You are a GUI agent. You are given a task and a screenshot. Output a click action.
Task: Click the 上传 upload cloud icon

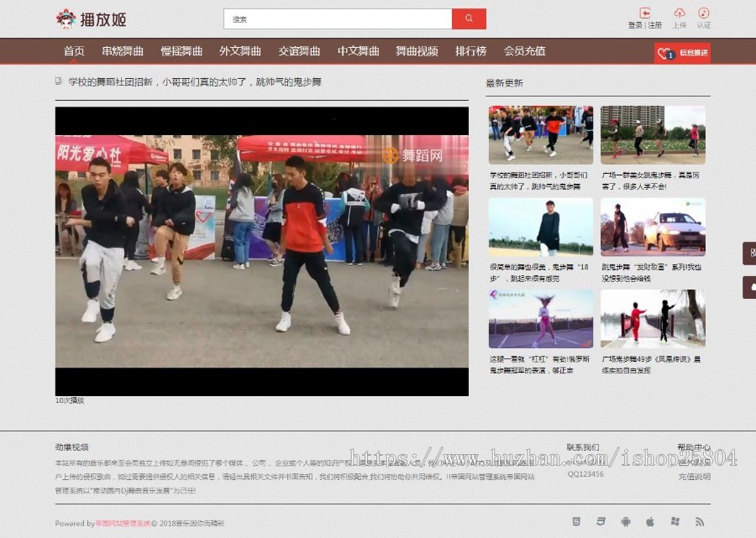point(680,13)
